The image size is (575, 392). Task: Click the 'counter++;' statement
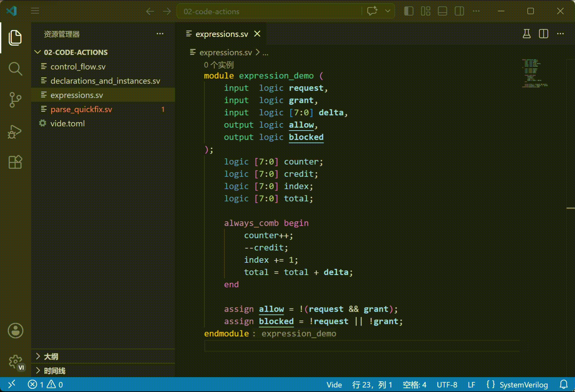[269, 236]
